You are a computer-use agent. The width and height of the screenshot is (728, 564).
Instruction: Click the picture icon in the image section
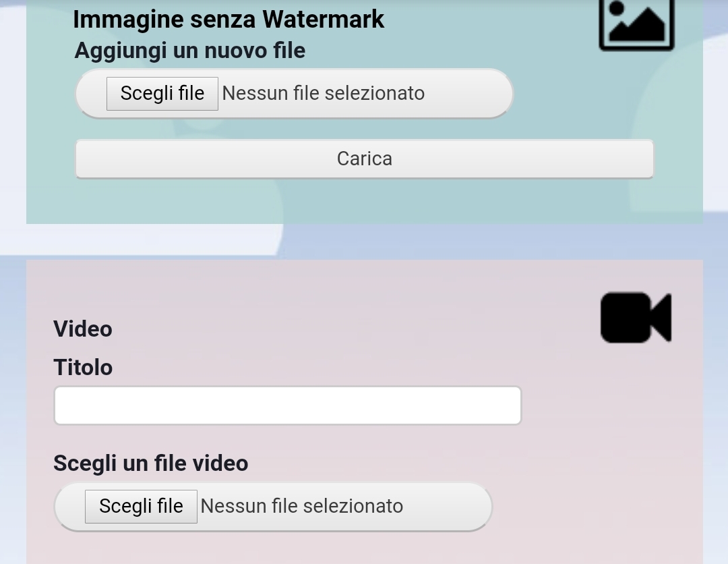pyautogui.click(x=636, y=23)
